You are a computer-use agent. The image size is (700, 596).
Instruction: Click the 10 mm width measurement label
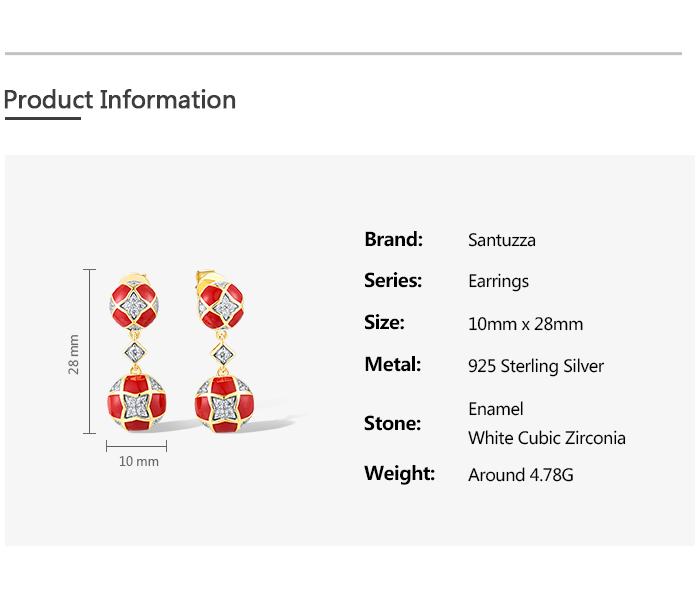[139, 462]
